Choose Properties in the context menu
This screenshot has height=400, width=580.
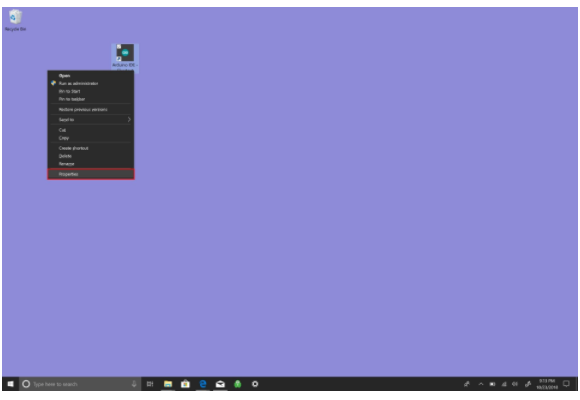click(91, 174)
